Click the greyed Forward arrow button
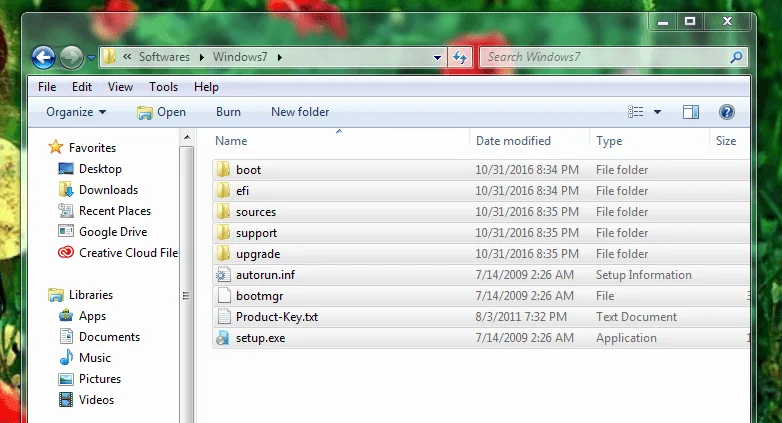Image resolution: width=782 pixels, height=423 pixels. (x=71, y=57)
